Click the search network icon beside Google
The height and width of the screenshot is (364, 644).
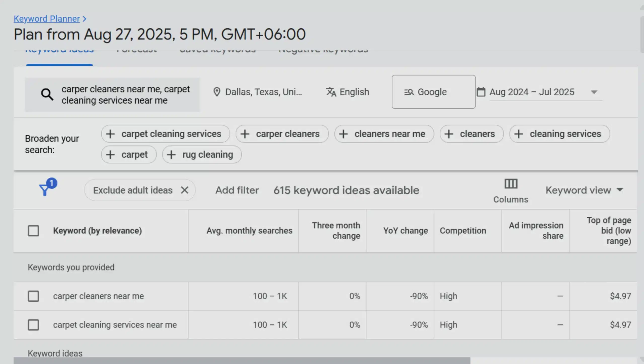click(409, 92)
